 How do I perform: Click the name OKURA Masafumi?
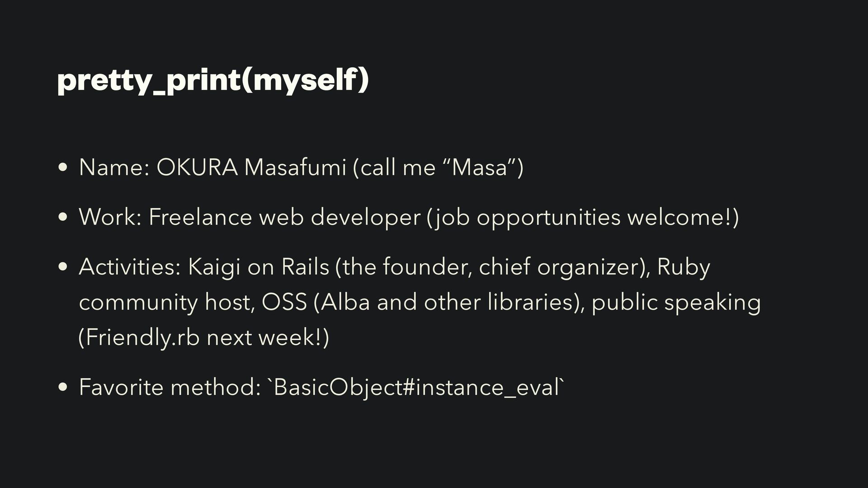251,167
